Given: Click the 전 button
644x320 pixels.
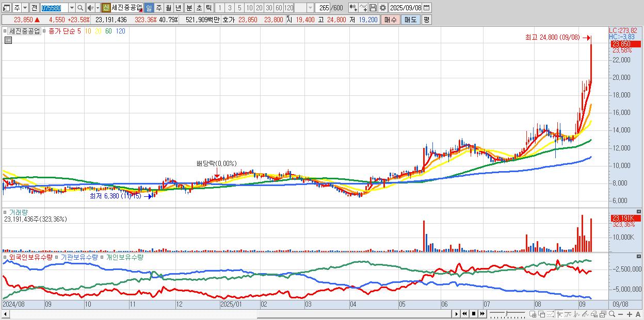Looking at the screenshot, I should tap(34, 8).
